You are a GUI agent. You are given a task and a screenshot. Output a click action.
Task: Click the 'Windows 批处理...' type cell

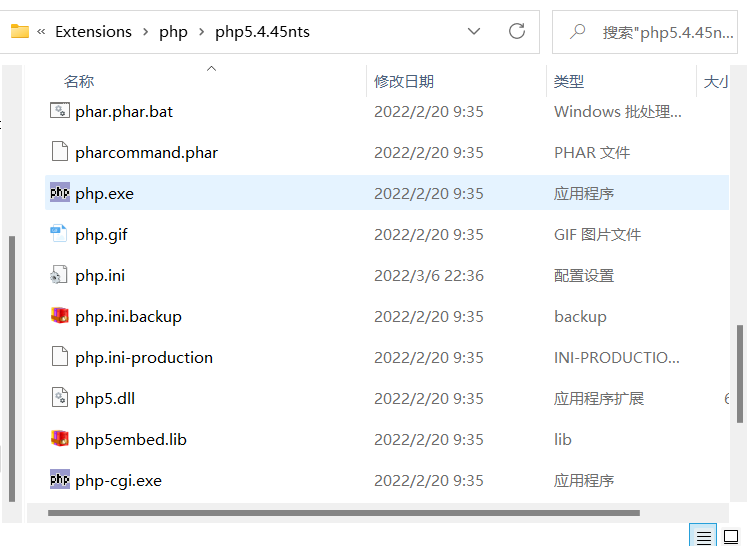617,111
